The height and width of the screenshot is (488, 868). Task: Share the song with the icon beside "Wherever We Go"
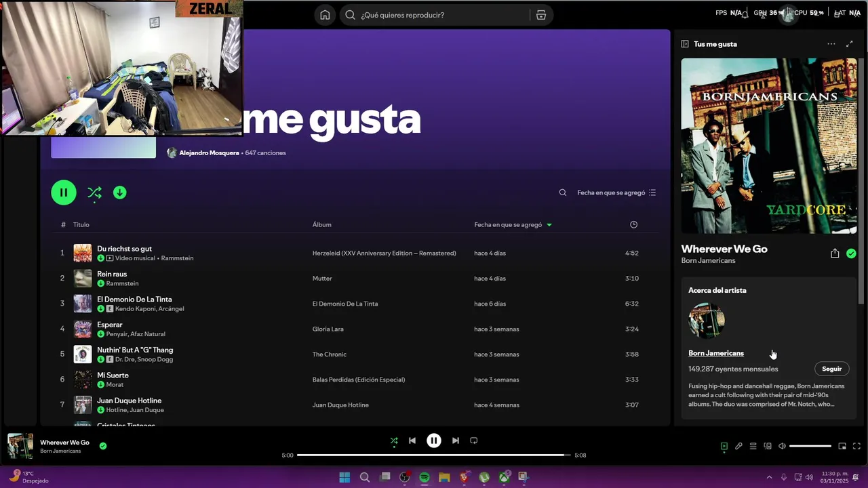[x=835, y=253]
